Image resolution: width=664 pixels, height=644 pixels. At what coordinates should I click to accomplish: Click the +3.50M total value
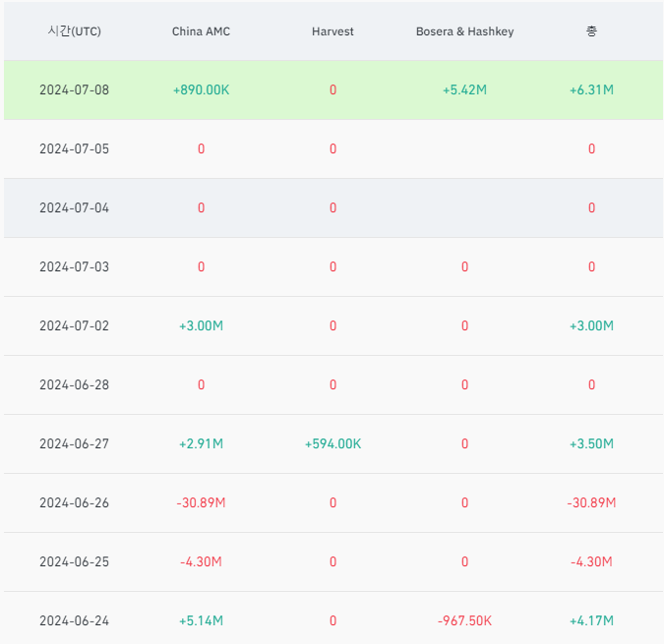tap(591, 443)
